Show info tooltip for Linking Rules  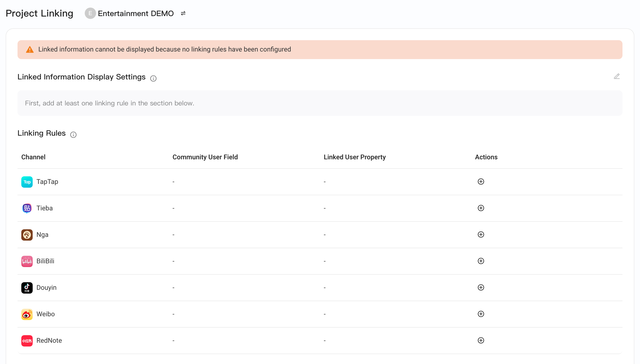[x=73, y=135]
